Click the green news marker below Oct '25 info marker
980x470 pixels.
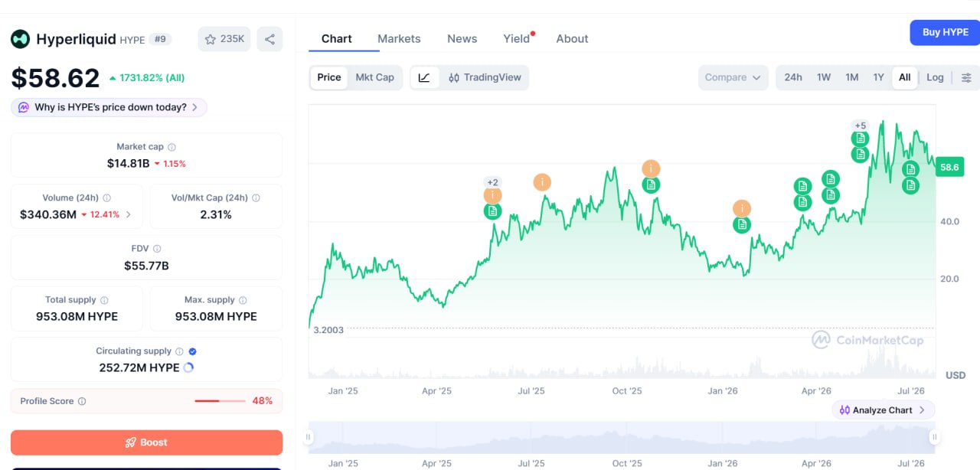coord(651,184)
